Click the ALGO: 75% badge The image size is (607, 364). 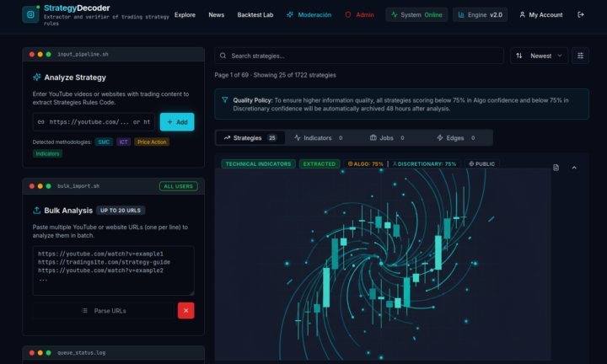(365, 164)
